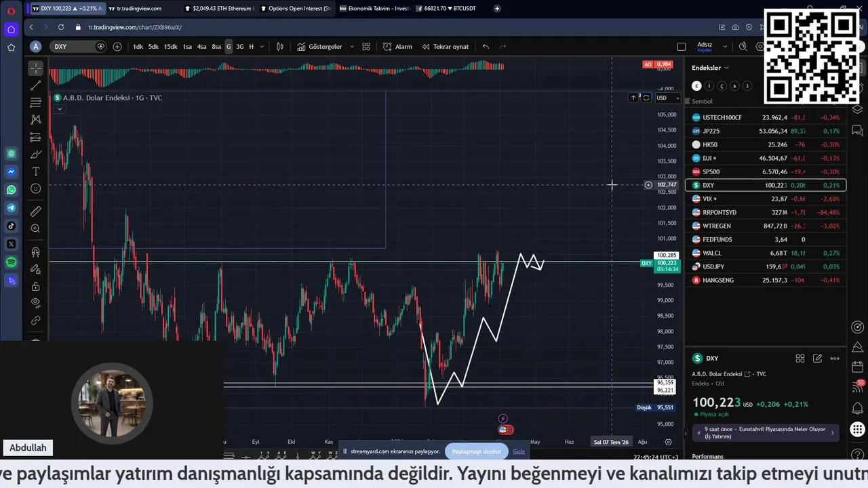The image size is (868, 488).
Task: Select the VIX row in watchlist
Action: [766, 199]
